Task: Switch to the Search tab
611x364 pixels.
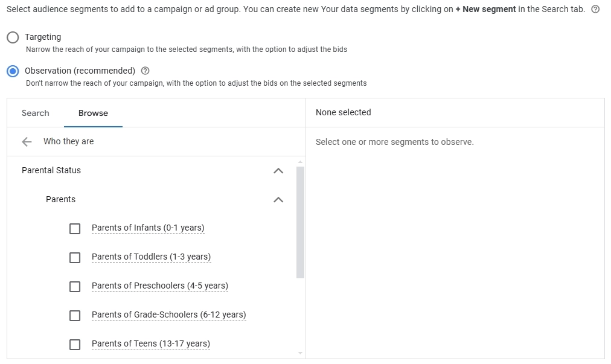Action: (36, 113)
